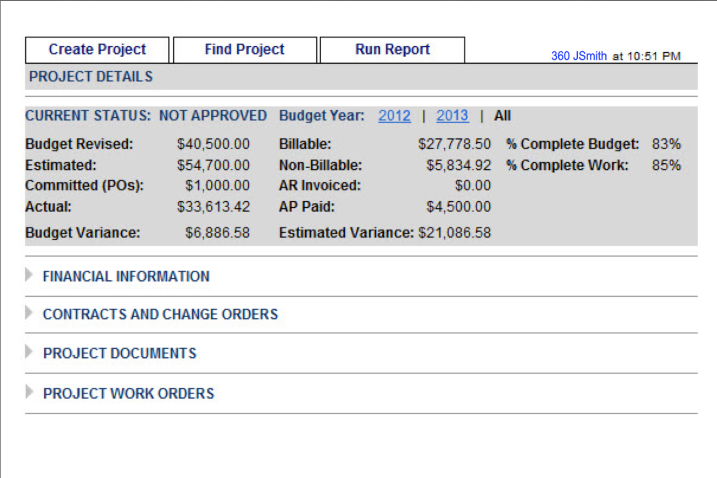Switch to the Find Project tab
The width and height of the screenshot is (717, 478).
point(244,50)
